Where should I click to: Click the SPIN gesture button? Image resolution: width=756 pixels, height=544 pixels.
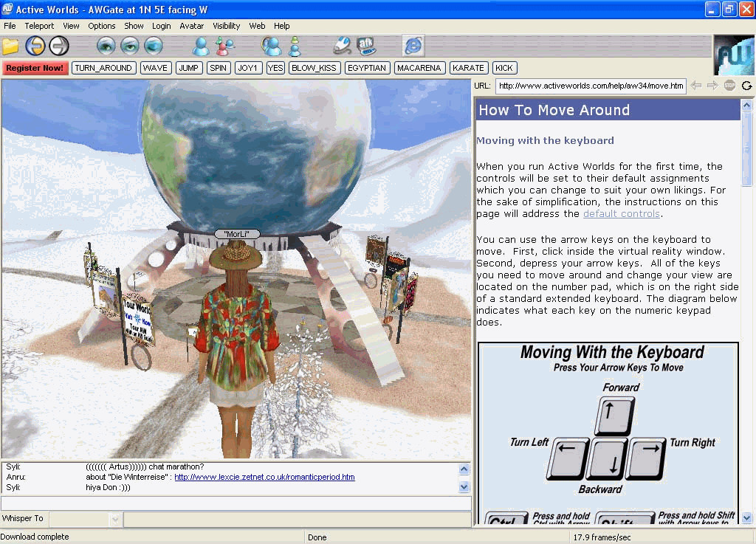[218, 68]
